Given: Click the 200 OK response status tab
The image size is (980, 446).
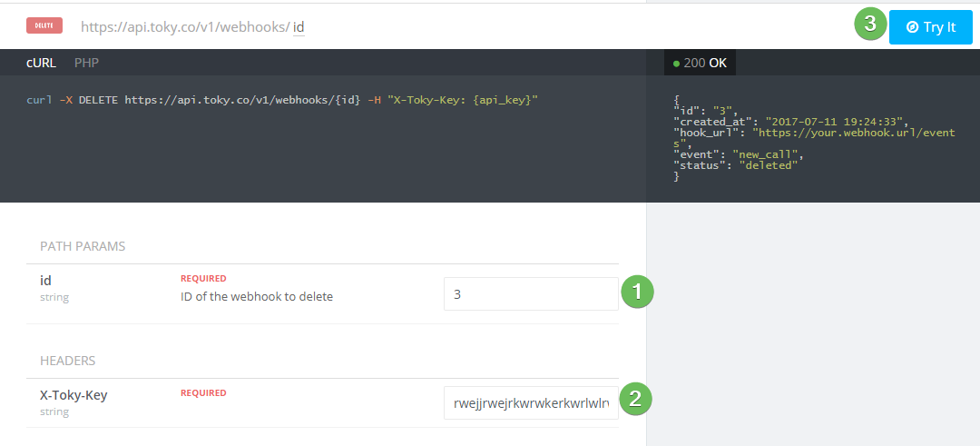Looking at the screenshot, I should click(x=700, y=63).
